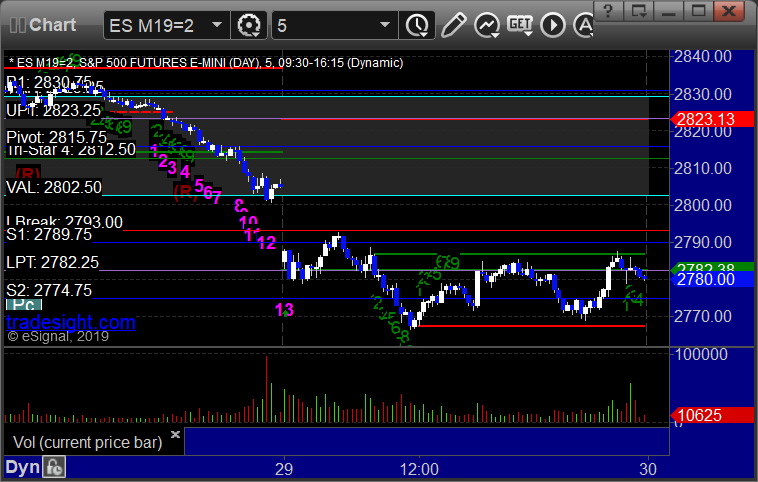The width and height of the screenshot is (758, 482).
Task: Expand the ES M19=2 symbol dropdown
Action: [x=218, y=23]
